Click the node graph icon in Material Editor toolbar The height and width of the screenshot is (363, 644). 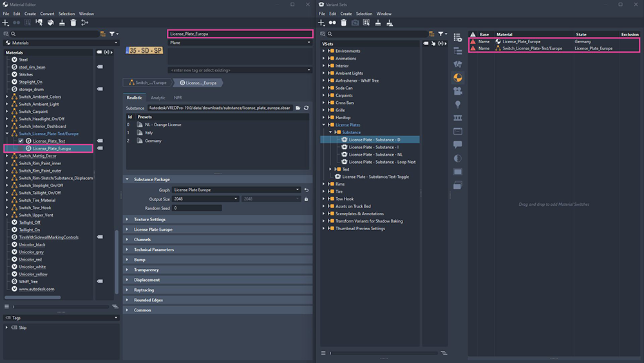click(84, 23)
